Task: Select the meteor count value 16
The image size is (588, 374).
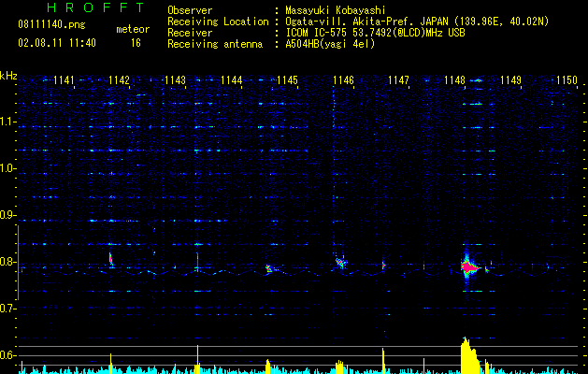Action: (x=136, y=43)
